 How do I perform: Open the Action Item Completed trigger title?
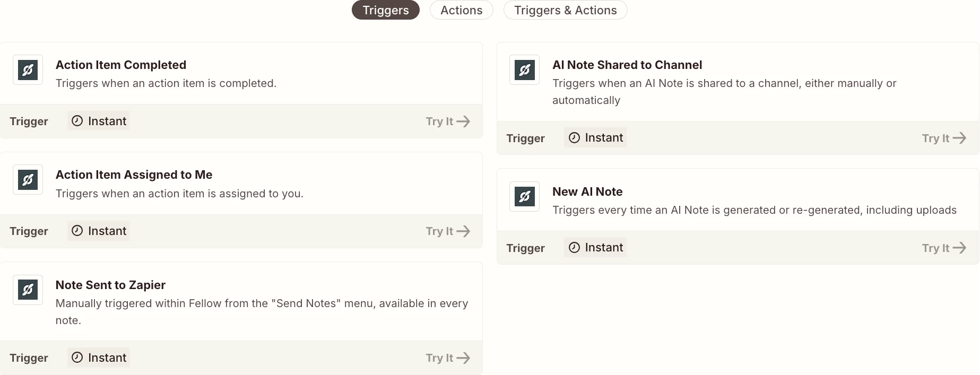121,65
